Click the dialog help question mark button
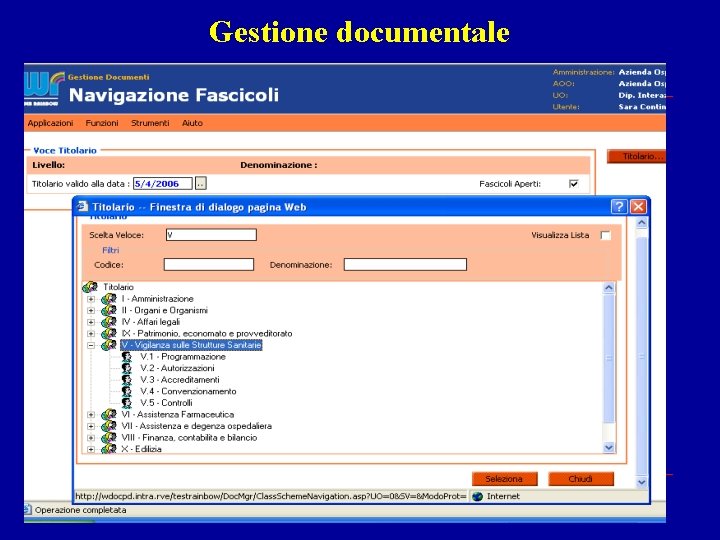 (619, 207)
